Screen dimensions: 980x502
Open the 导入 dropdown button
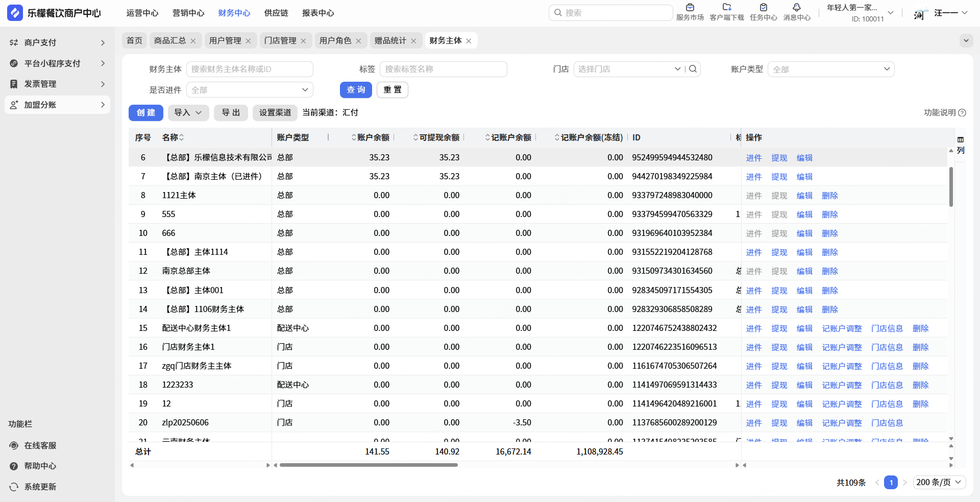coord(188,113)
